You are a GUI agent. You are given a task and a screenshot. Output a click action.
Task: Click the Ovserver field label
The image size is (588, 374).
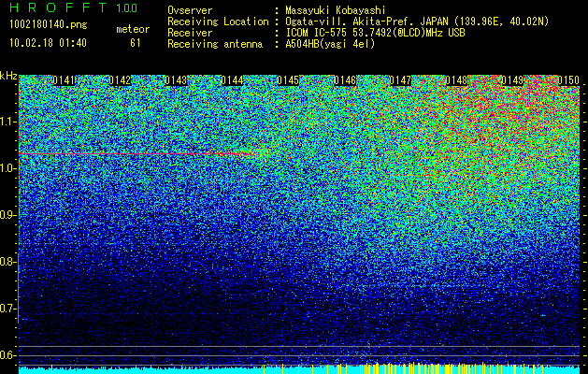(x=190, y=10)
